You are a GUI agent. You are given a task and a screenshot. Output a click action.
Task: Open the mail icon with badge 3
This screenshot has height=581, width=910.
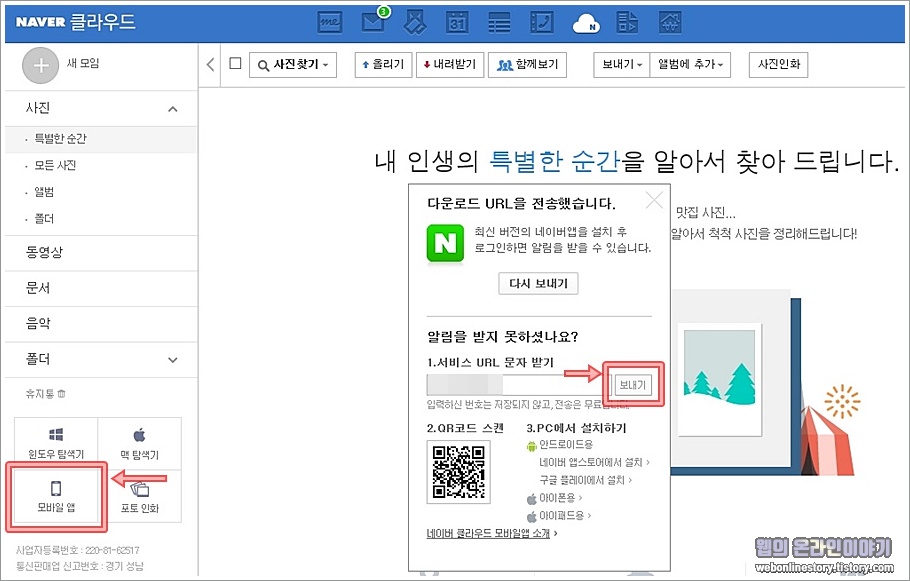(374, 21)
